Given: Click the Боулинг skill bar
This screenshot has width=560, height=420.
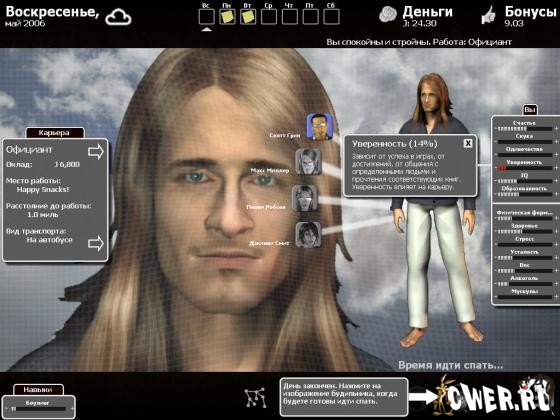Looking at the screenshot, I should (38, 409).
